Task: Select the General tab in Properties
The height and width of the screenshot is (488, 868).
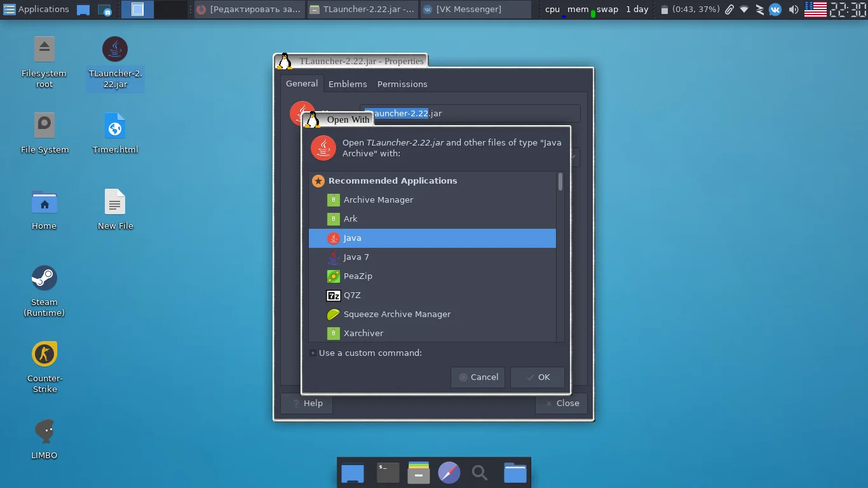Action: click(x=302, y=83)
